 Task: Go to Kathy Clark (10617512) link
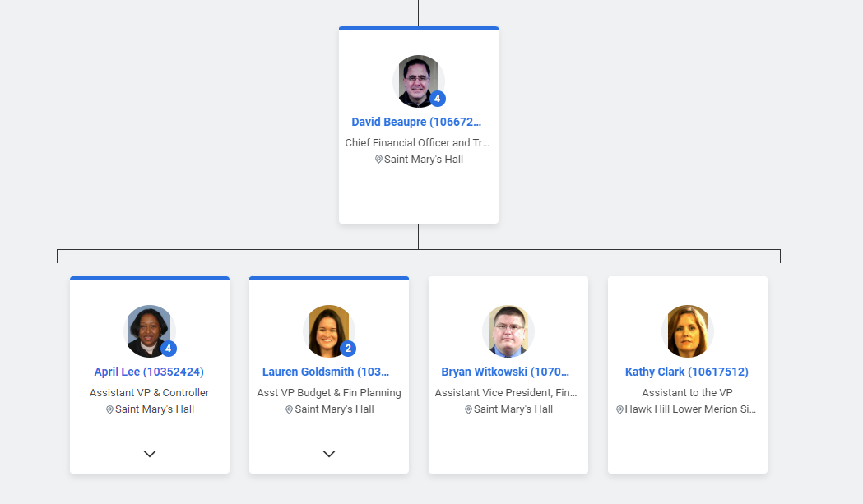click(687, 372)
